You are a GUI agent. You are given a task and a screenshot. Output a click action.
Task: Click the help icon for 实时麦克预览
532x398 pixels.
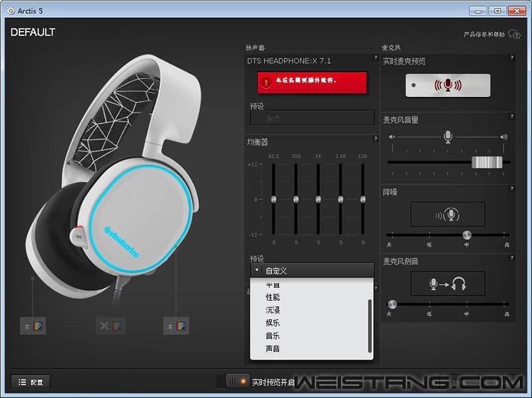(511, 58)
